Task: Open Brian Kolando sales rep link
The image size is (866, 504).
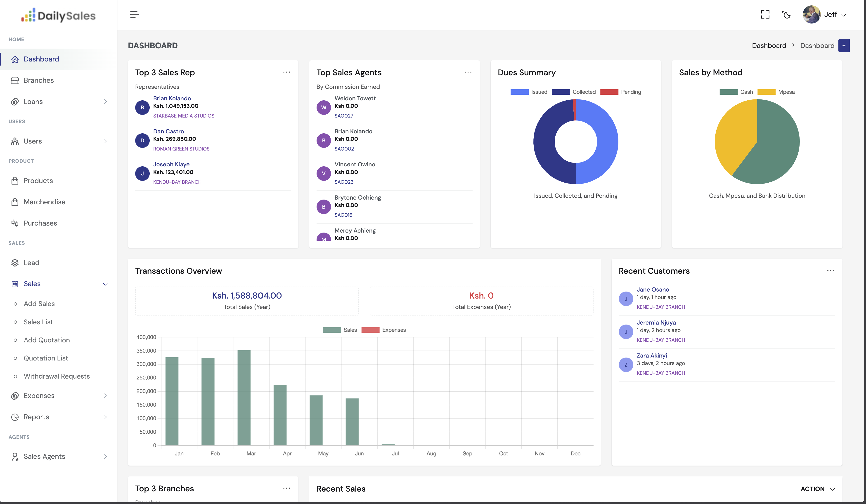Action: pos(172,98)
